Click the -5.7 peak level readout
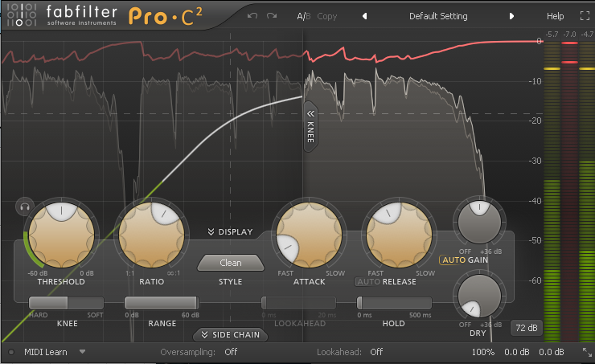Viewport: 595px width, 364px height. pyautogui.click(x=552, y=34)
